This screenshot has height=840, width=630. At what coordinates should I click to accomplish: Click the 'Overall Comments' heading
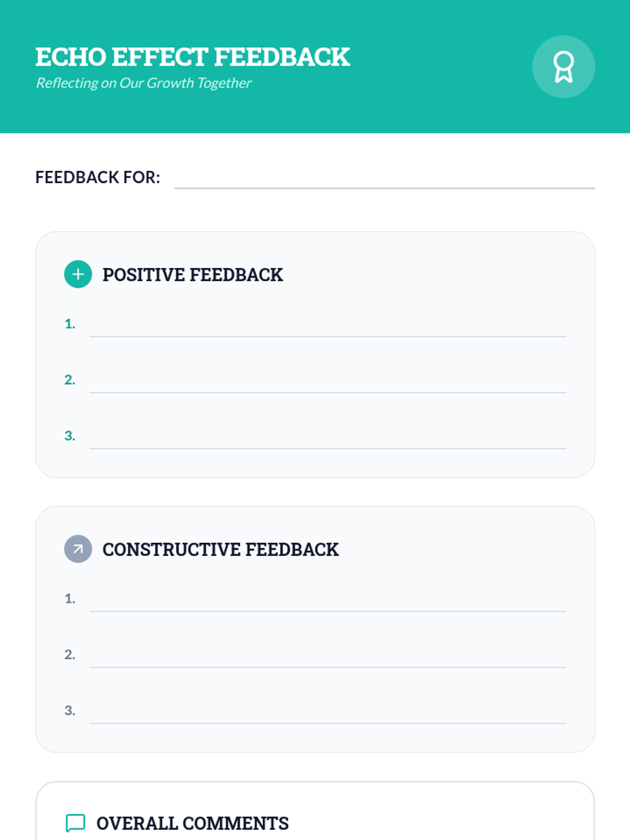click(192, 823)
